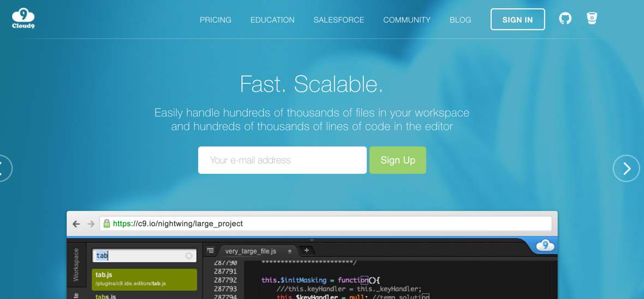This screenshot has height=299, width=644.
Task: Go to next slide arrow
Action: (x=627, y=168)
